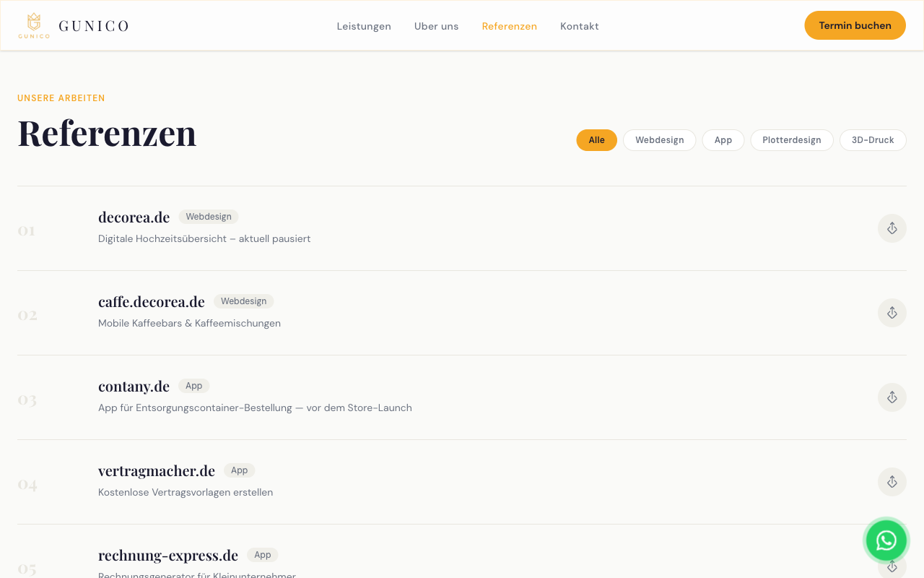The image size is (924, 578).
Task: Open the contany.de reference title
Action: tap(134, 386)
